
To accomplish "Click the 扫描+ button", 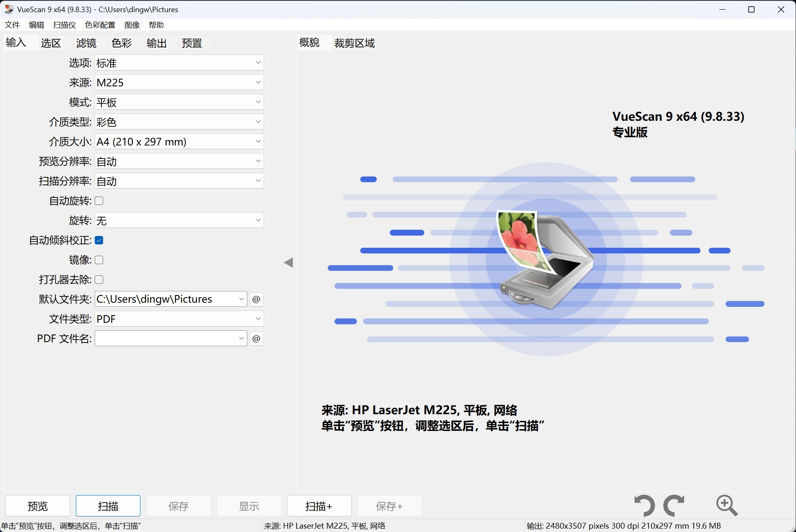I will [x=319, y=506].
